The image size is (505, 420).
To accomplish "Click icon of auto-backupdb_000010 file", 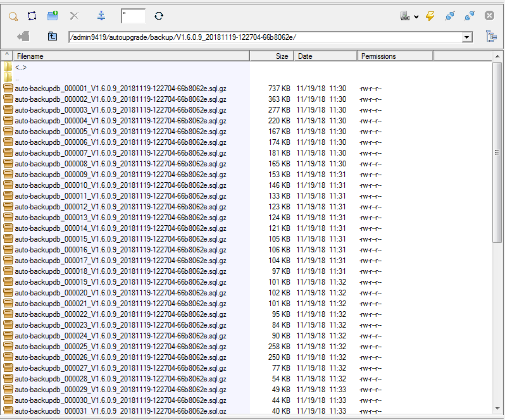I will pyautogui.click(x=8, y=185).
